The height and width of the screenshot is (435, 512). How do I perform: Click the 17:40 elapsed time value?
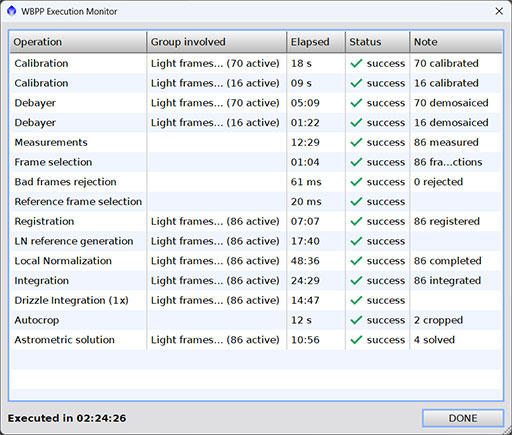point(305,241)
